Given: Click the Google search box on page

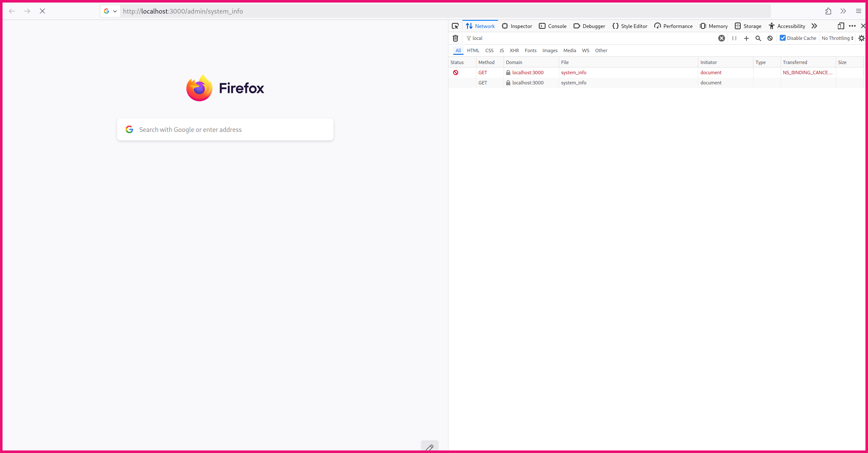Looking at the screenshot, I should point(225,129).
